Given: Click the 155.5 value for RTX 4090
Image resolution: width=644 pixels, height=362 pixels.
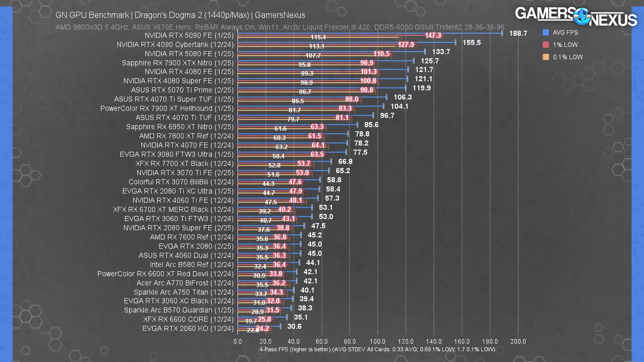Looking at the screenshot, I should [x=471, y=43].
